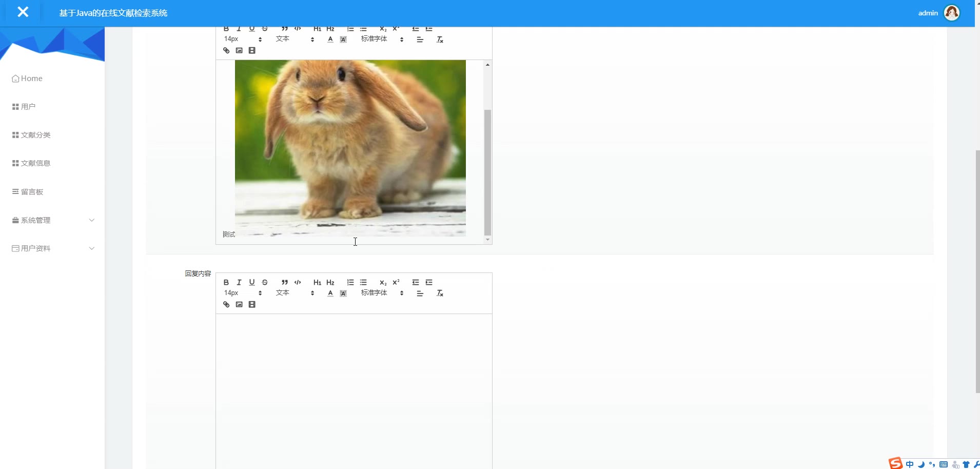This screenshot has width=980, height=469.
Task: Toggle italic in the 回复内容 editor
Action: (239, 282)
